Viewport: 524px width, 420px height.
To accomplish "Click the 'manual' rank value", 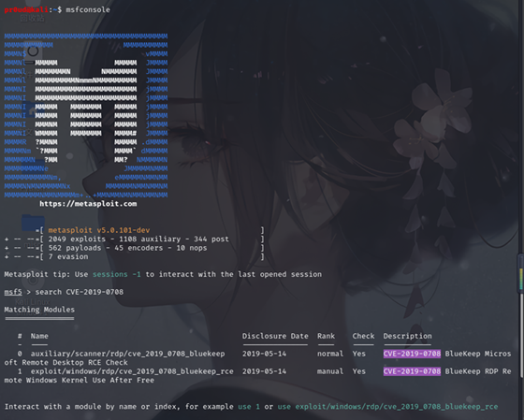I will [x=330, y=371].
